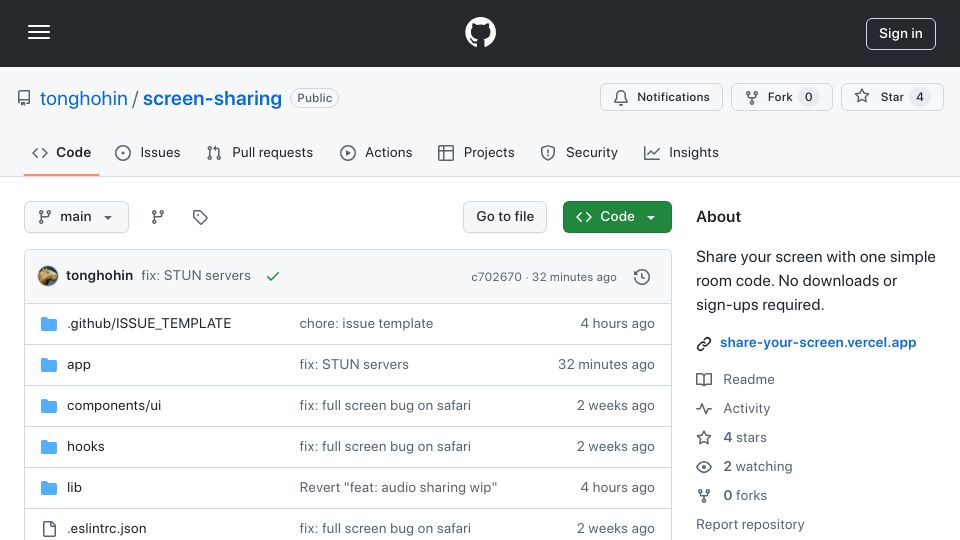Viewport: 960px width, 540px height.
Task: Open the app folder
Action: [78, 364]
